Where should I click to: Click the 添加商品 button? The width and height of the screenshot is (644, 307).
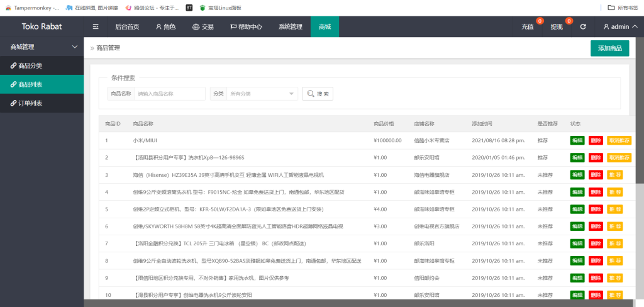pos(609,48)
